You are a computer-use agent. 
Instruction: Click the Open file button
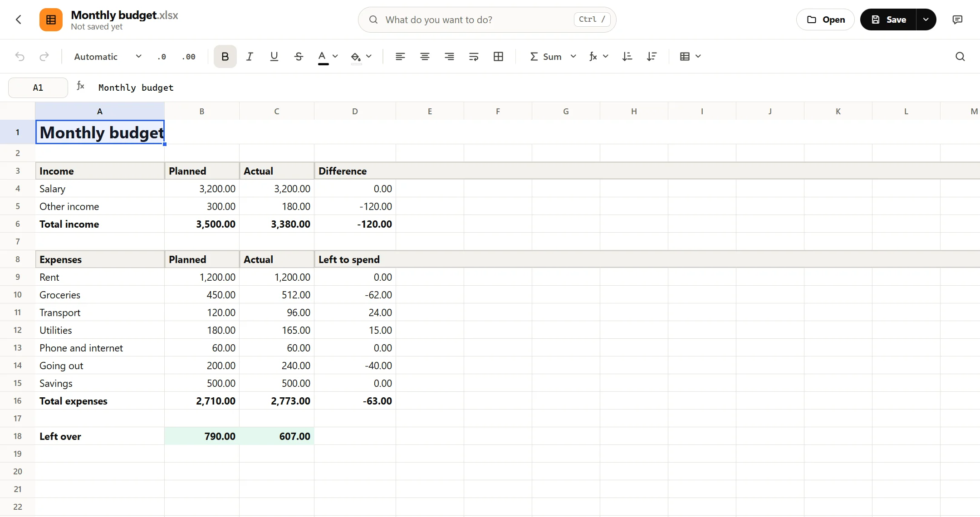tap(825, 20)
